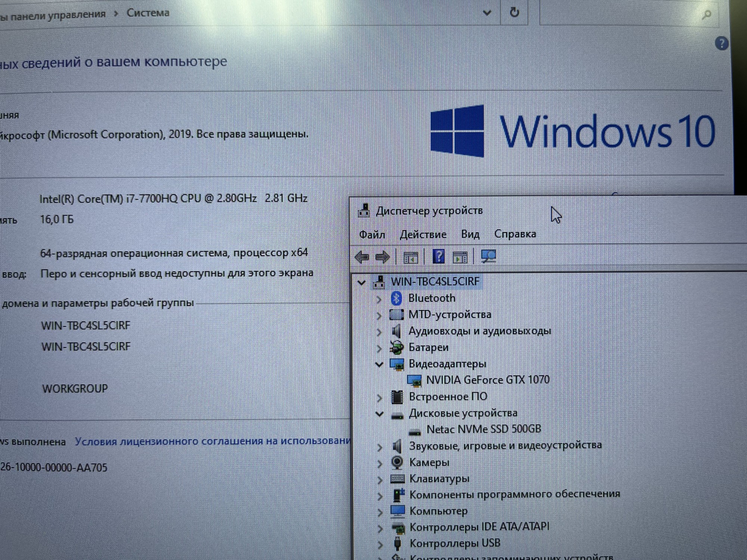Click the blue question mark Help toolbar icon
The height and width of the screenshot is (560, 747).
point(438,257)
